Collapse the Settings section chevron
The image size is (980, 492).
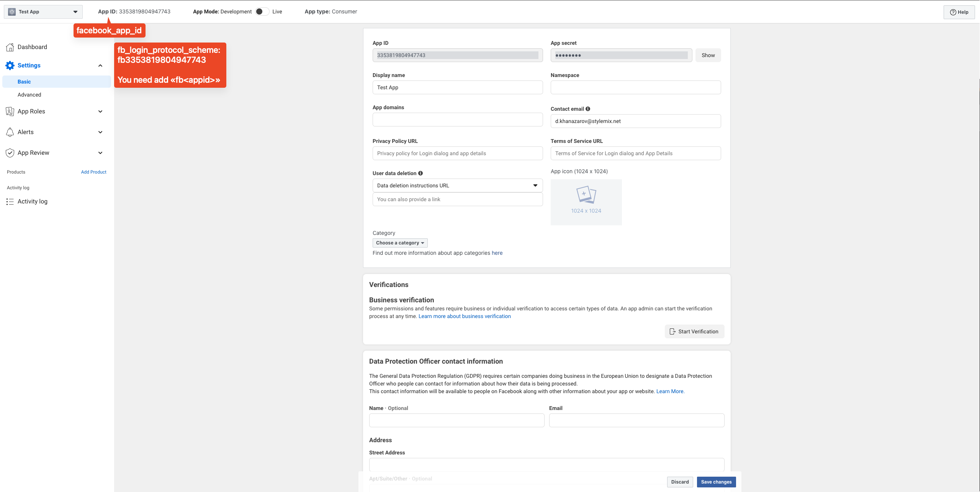pyautogui.click(x=100, y=66)
